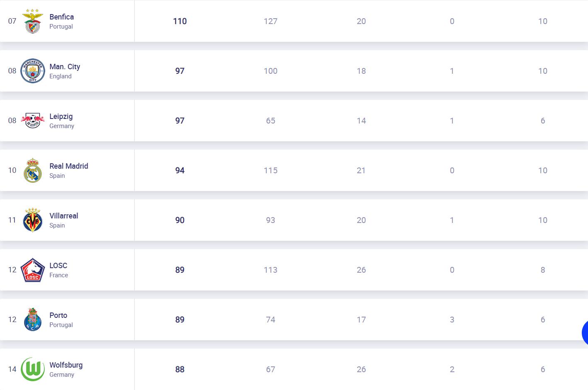
Task: Open the Man. City team name link
Action: click(x=65, y=67)
